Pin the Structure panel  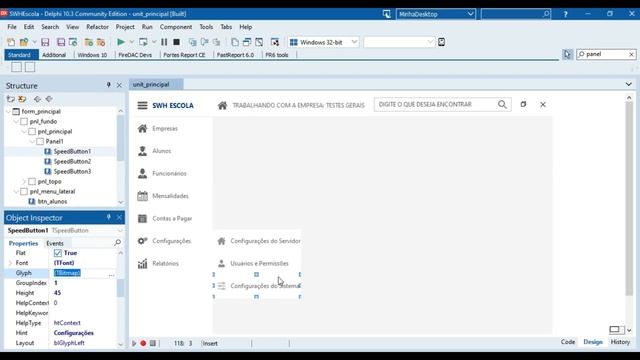point(109,85)
